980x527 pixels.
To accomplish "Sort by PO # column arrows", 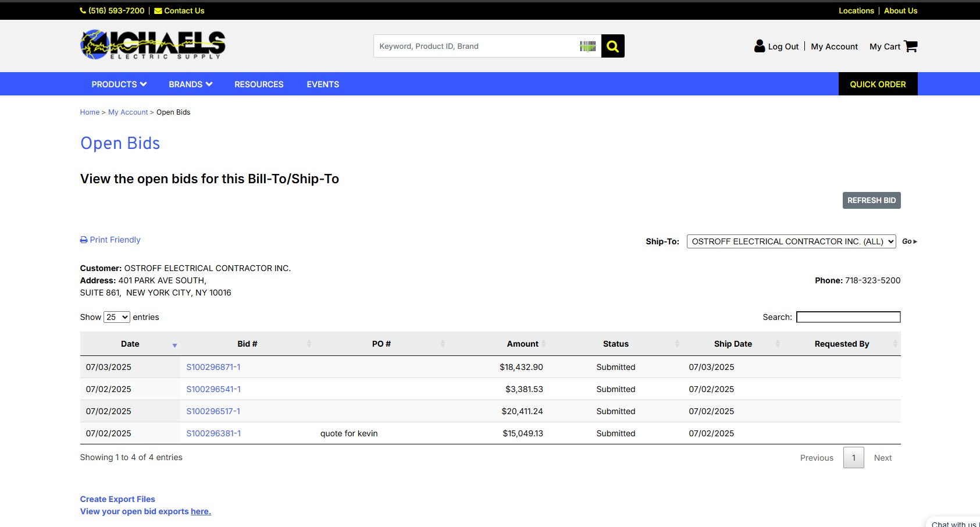I will [443, 344].
